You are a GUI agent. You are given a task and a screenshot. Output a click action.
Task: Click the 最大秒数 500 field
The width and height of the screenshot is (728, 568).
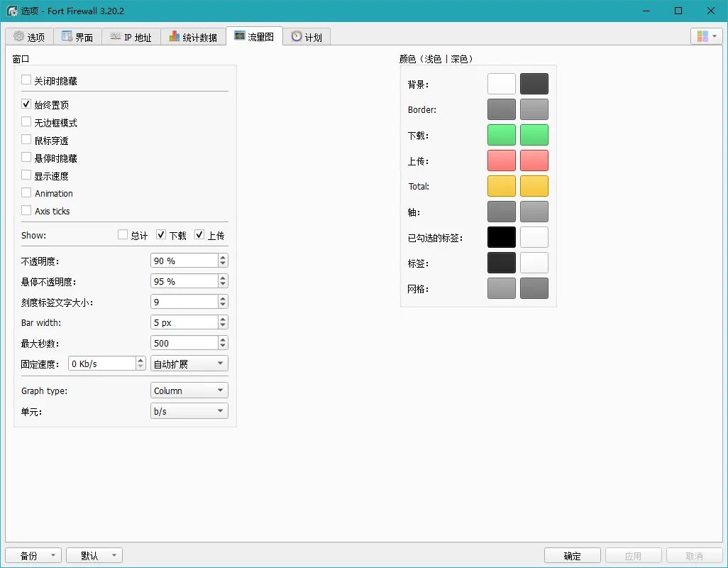[x=184, y=343]
